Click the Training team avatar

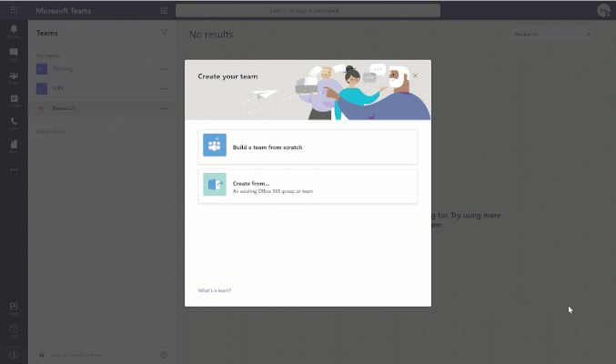click(x=42, y=69)
